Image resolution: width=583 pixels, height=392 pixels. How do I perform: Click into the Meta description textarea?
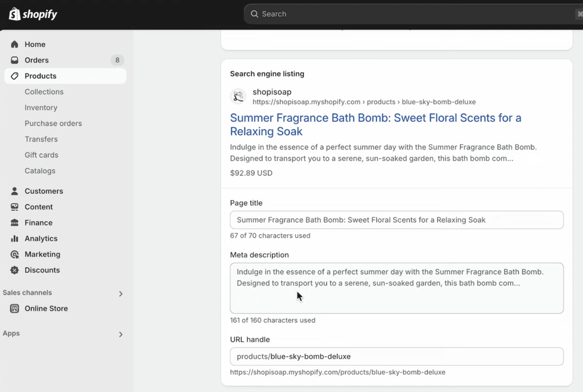pyautogui.click(x=397, y=288)
